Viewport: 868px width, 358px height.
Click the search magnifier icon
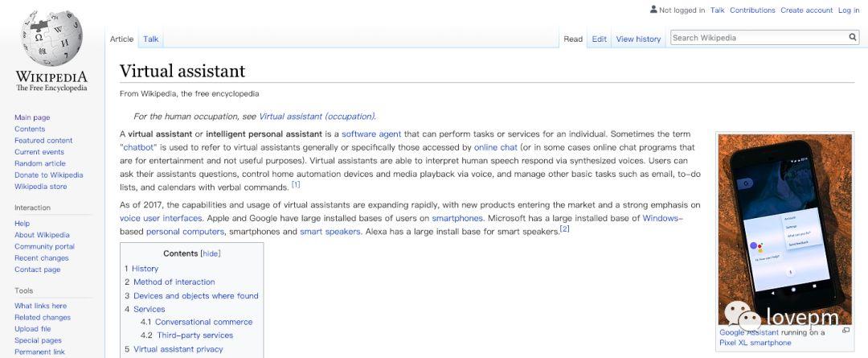pyautogui.click(x=853, y=38)
